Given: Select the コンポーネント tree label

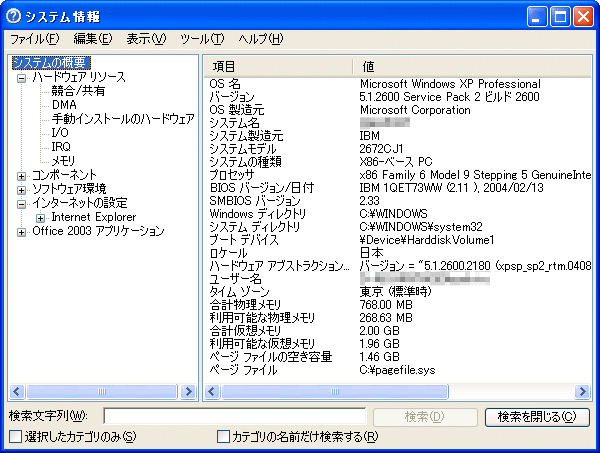Looking at the screenshot, I should click(64, 175).
